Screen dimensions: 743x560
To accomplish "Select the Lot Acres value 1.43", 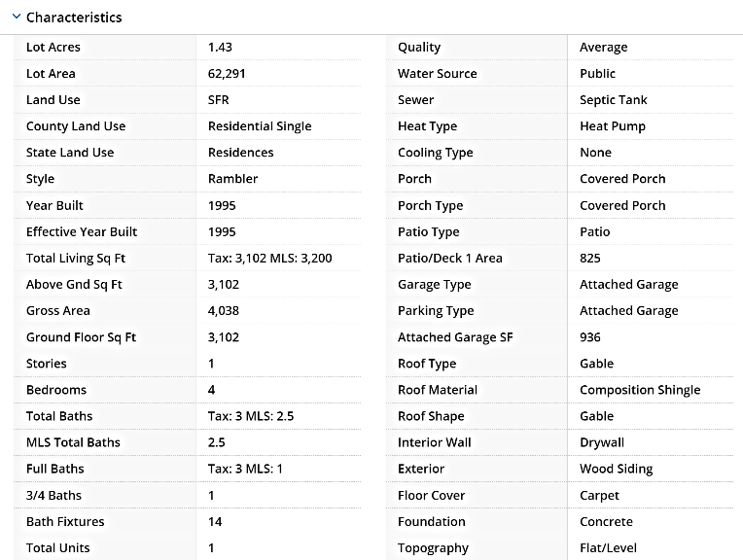I will pos(220,48).
